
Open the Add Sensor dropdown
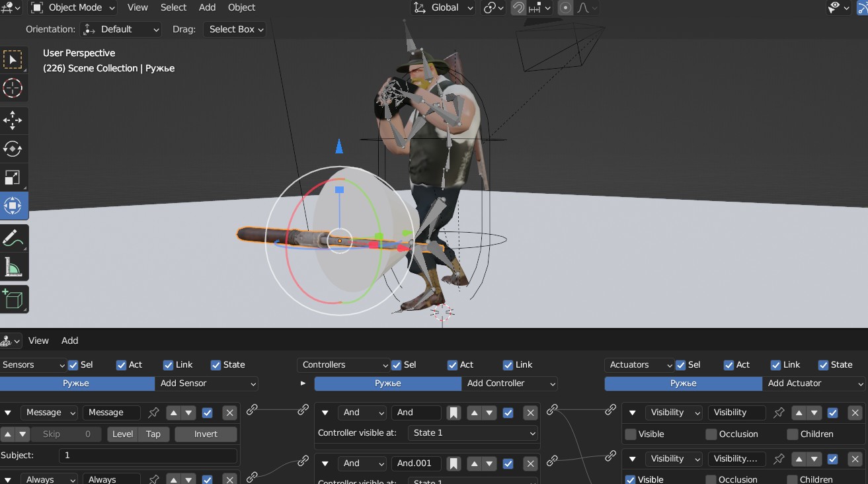pyautogui.click(x=207, y=383)
